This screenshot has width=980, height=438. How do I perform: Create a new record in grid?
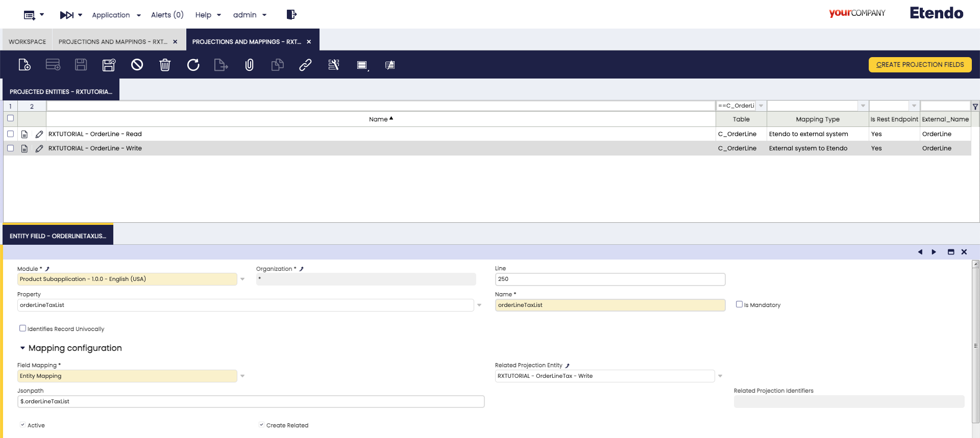click(53, 65)
